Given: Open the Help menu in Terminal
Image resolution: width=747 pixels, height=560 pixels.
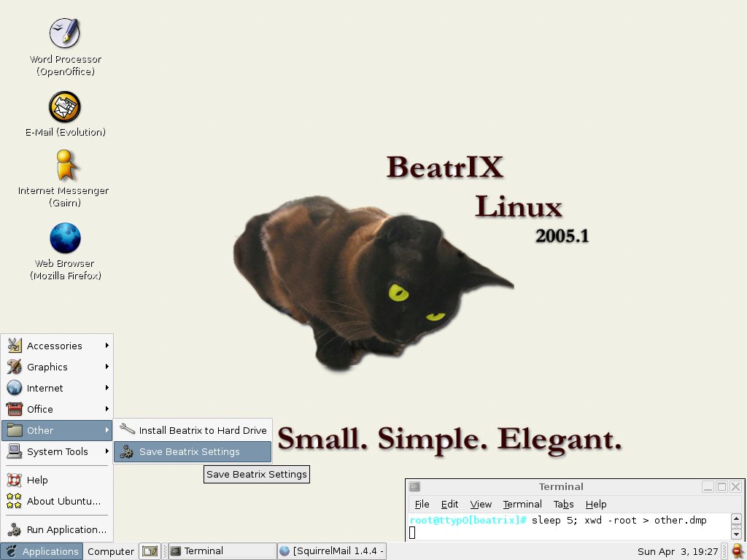Looking at the screenshot, I should pos(595,504).
